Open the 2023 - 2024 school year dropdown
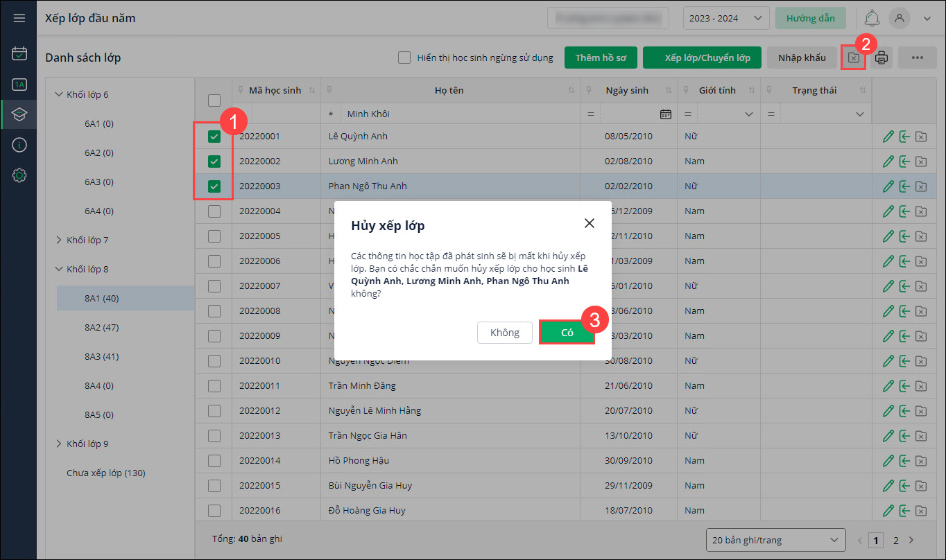The image size is (946, 560). pyautogui.click(x=726, y=18)
